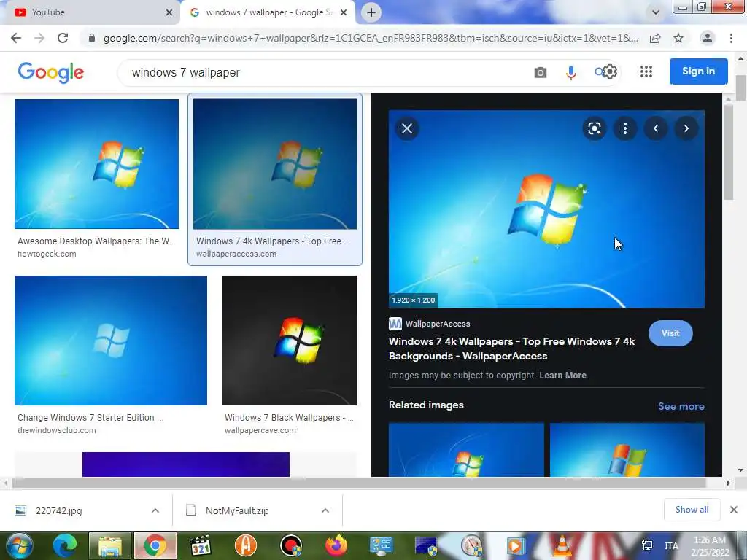747x560 pixels.
Task: Close the downloads bar
Action: click(x=734, y=510)
